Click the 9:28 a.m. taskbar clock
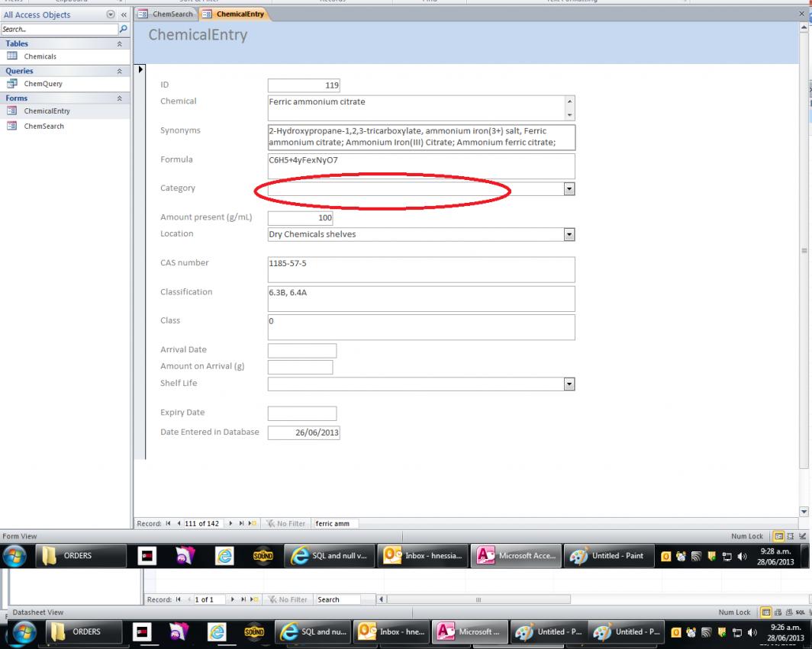The width and height of the screenshot is (812, 649). [x=775, y=557]
